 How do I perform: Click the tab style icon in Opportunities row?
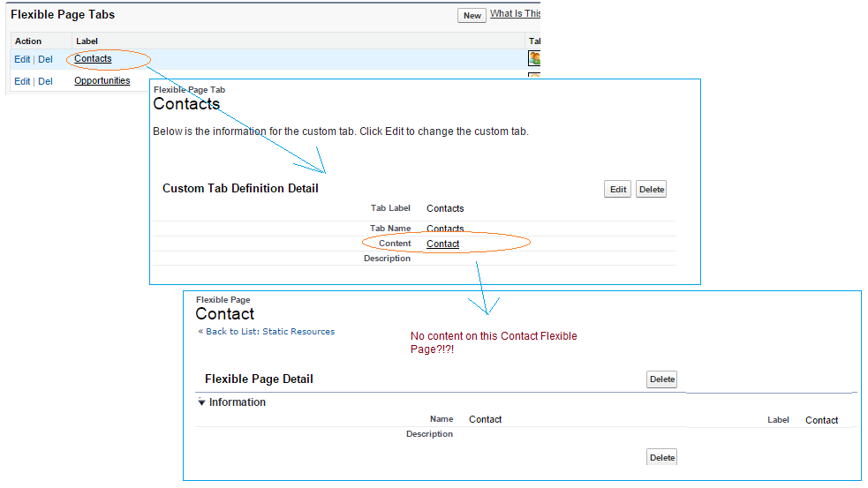[534, 77]
